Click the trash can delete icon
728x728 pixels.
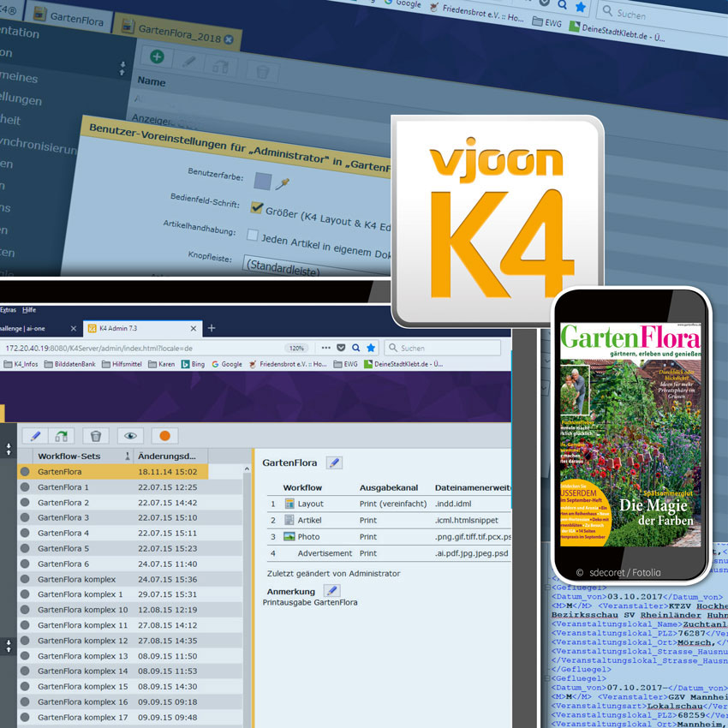pos(96,436)
